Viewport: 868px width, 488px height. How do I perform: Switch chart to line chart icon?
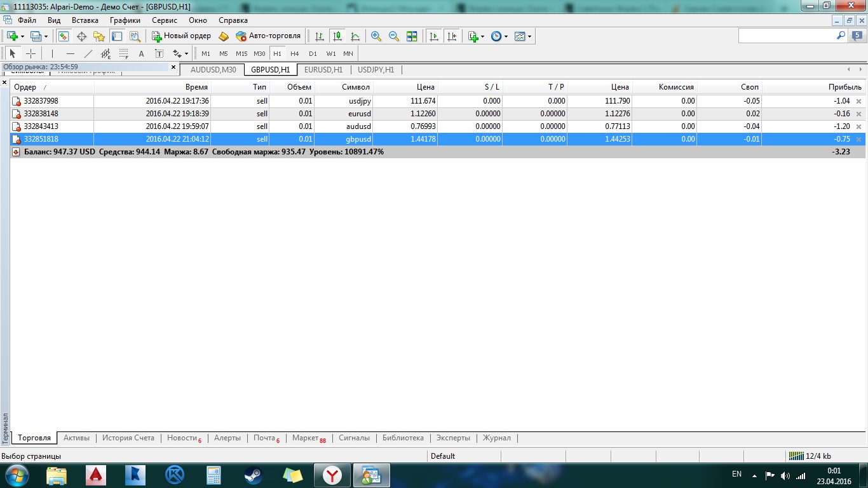point(355,36)
